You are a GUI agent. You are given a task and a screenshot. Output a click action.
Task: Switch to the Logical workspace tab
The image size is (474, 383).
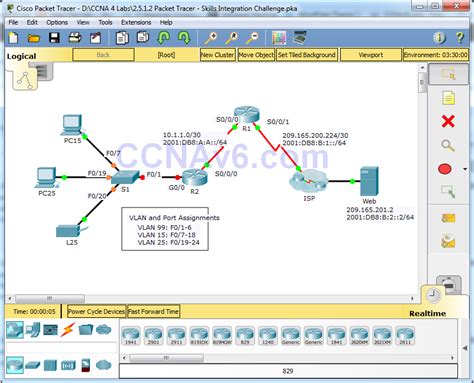coord(22,56)
